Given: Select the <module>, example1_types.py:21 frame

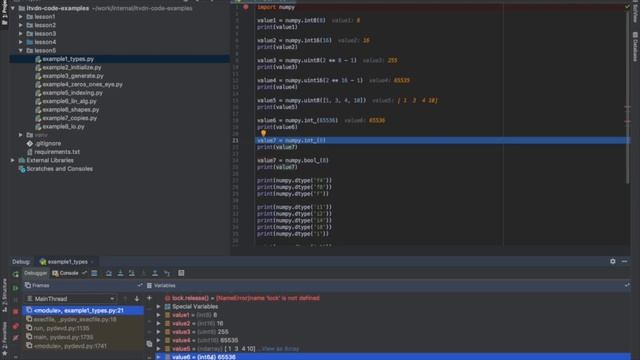Looking at the screenshot, I should pyautogui.click(x=84, y=311).
